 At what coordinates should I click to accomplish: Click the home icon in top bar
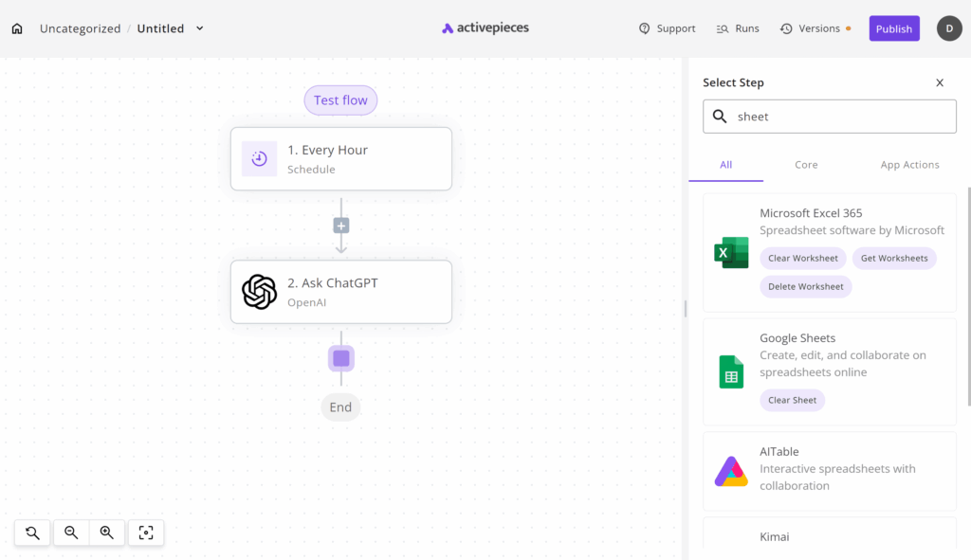[x=17, y=28]
